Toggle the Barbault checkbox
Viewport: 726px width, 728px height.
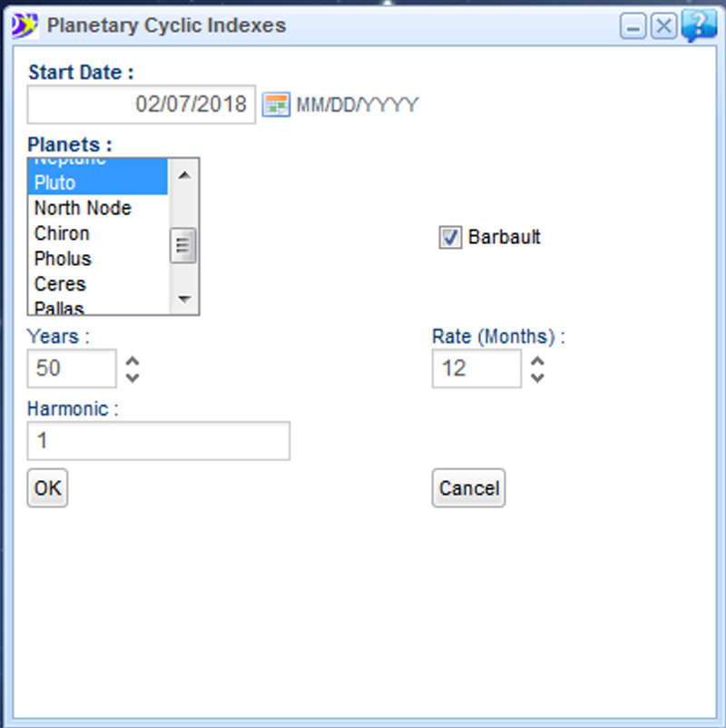(450, 238)
